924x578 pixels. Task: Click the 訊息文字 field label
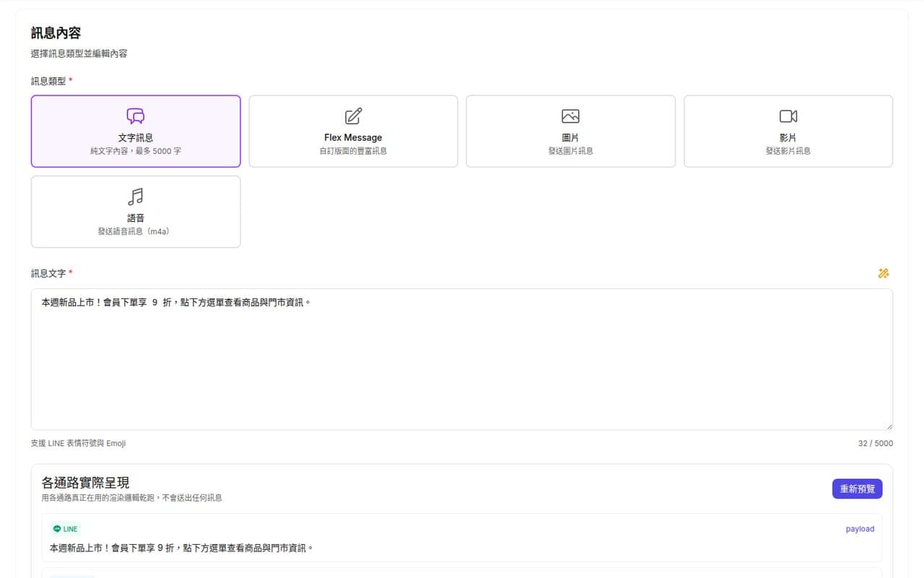[x=48, y=273]
